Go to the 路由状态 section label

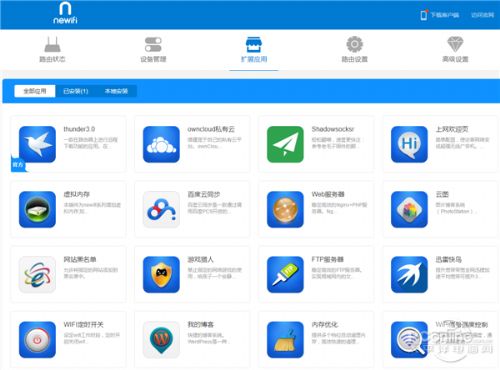(52, 59)
